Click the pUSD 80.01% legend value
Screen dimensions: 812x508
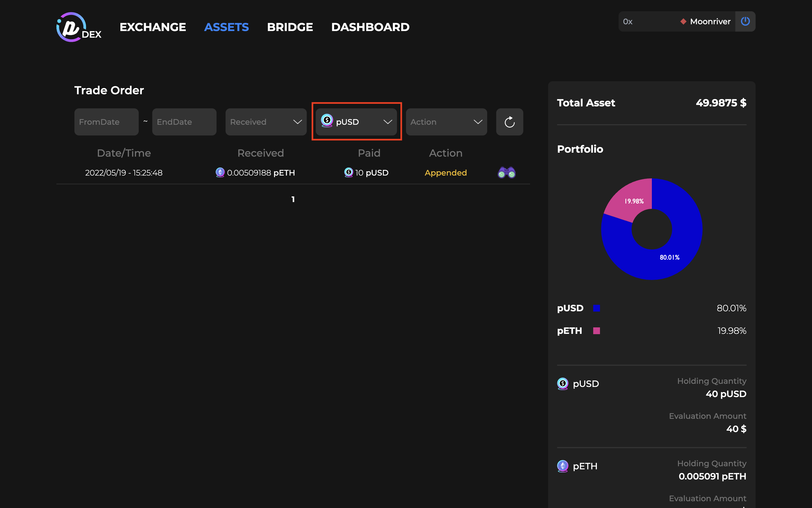pos(731,308)
